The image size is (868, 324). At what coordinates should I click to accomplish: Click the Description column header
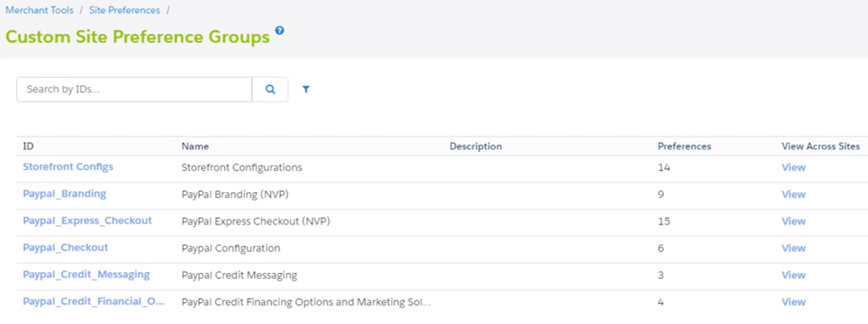476,146
